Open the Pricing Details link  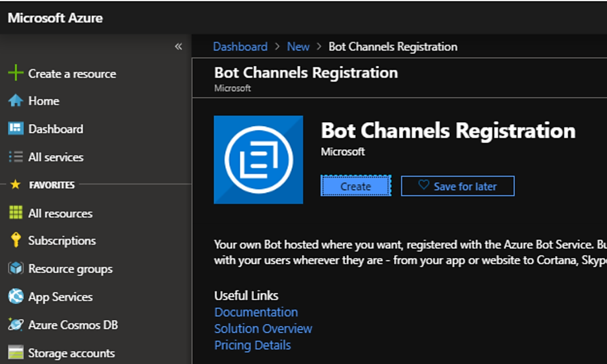tap(252, 345)
